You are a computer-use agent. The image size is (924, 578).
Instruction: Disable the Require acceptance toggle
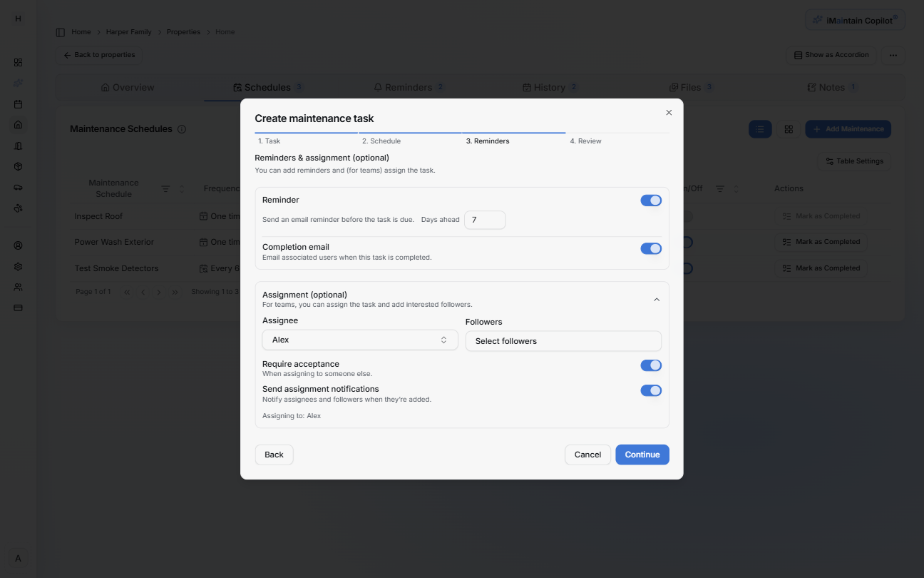(x=651, y=365)
